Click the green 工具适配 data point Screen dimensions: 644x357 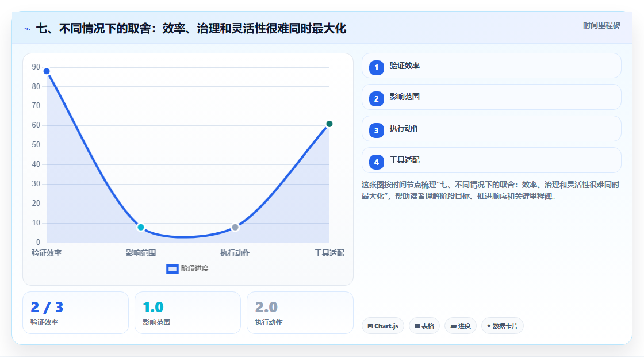329,124
